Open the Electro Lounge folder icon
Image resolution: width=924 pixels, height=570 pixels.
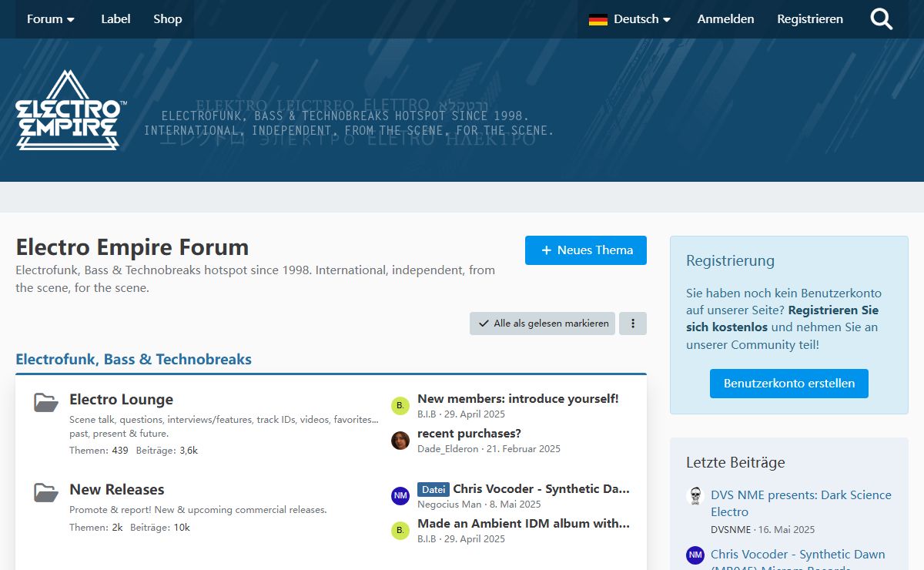pyautogui.click(x=46, y=402)
